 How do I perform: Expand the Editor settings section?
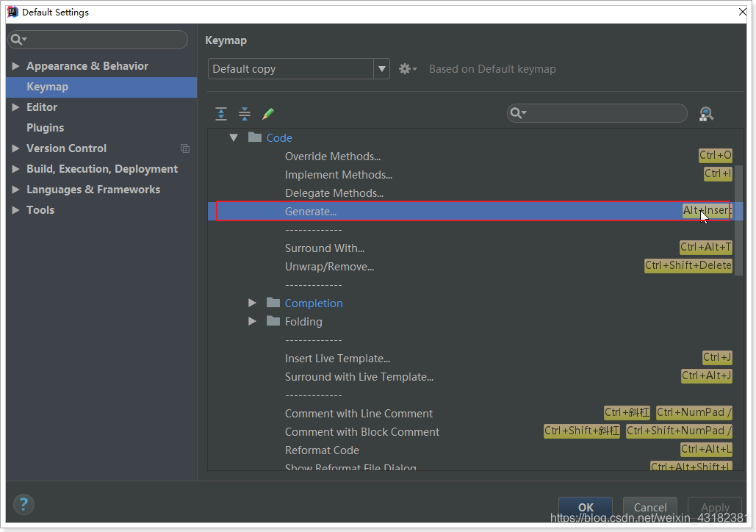coord(15,107)
